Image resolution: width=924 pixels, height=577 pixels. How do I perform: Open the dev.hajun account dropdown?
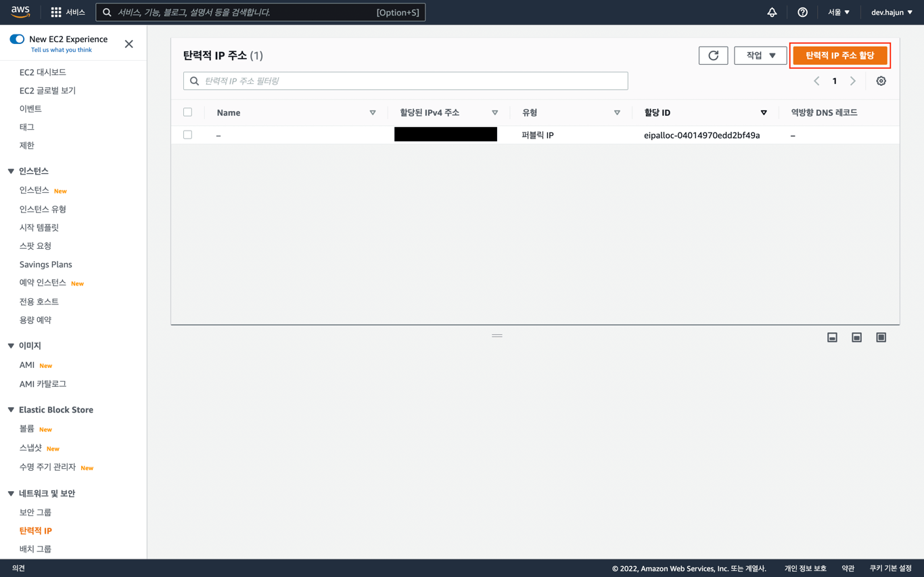click(892, 12)
